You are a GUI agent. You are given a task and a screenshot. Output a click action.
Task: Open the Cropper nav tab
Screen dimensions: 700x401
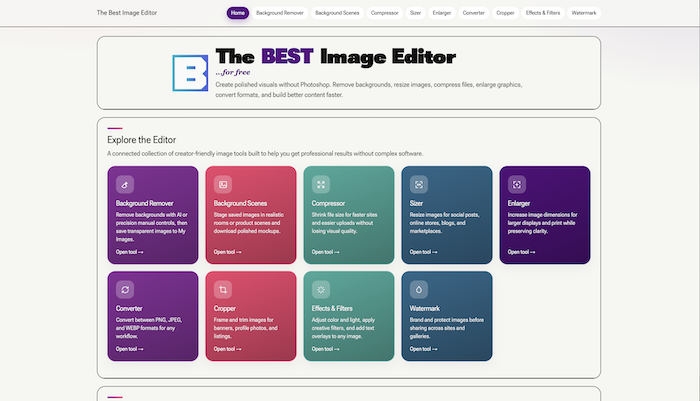pos(505,13)
